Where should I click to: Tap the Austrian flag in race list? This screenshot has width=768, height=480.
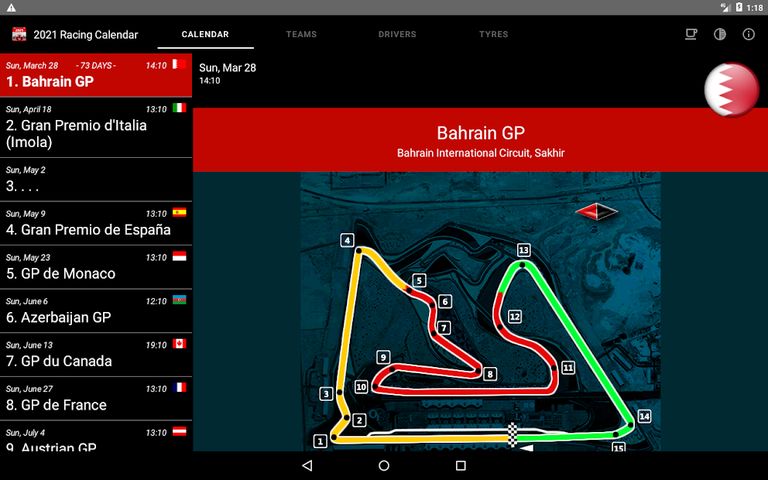[179, 431]
